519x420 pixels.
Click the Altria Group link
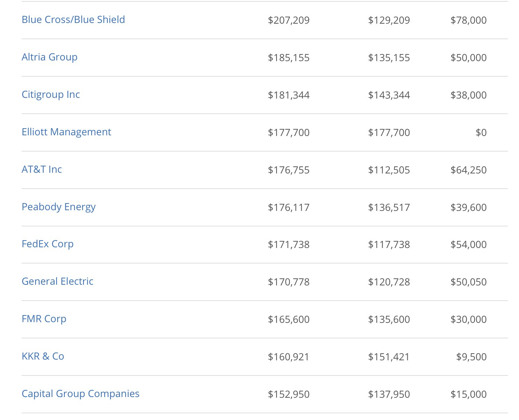[49, 57]
